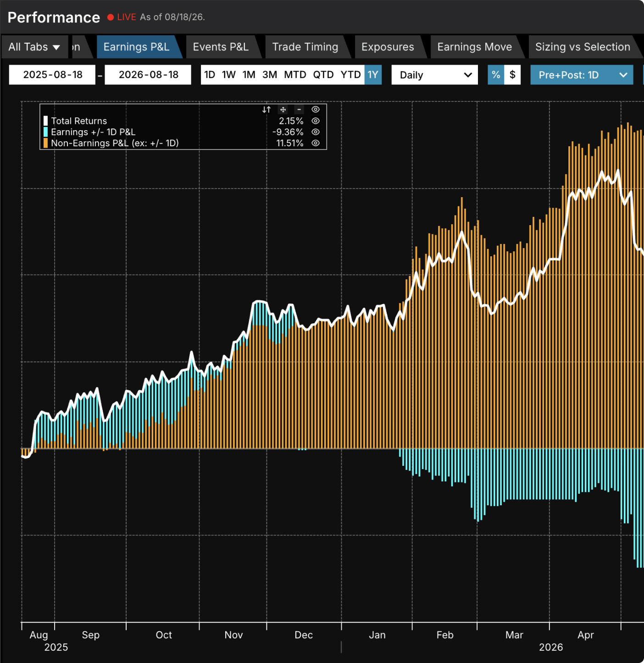The height and width of the screenshot is (663, 644).
Task: Select the YTD range button
Action: coord(351,75)
